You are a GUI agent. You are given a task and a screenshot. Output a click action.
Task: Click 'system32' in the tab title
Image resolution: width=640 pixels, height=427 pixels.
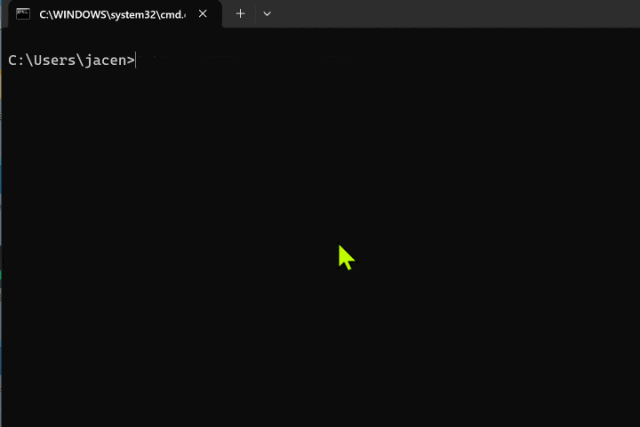130,14
